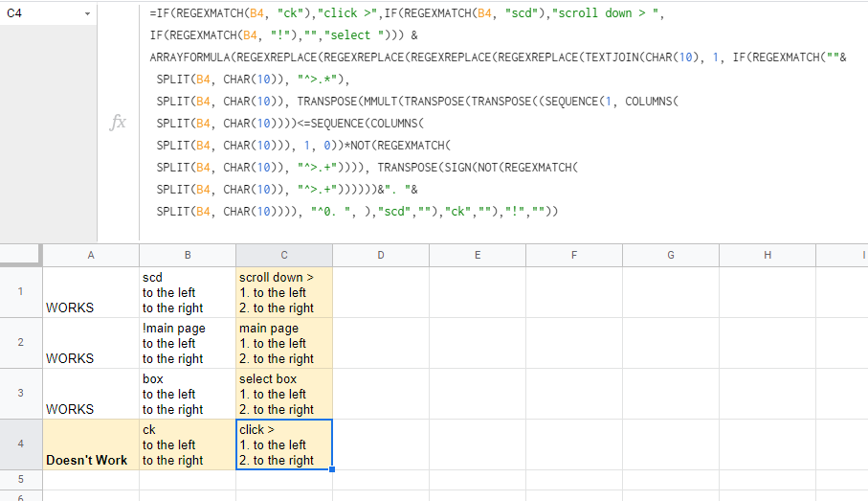Click empty cell D1
Viewport: 868px width, 501px height.
[381, 292]
